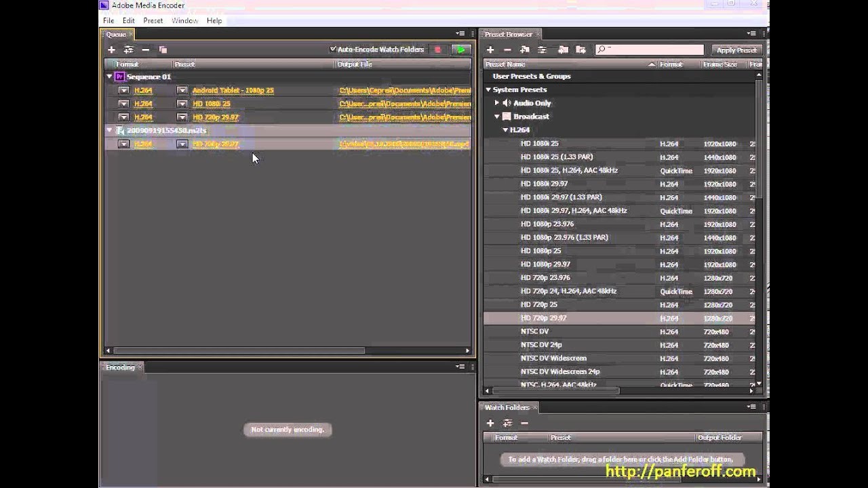Collapse the System Presets group

point(488,89)
